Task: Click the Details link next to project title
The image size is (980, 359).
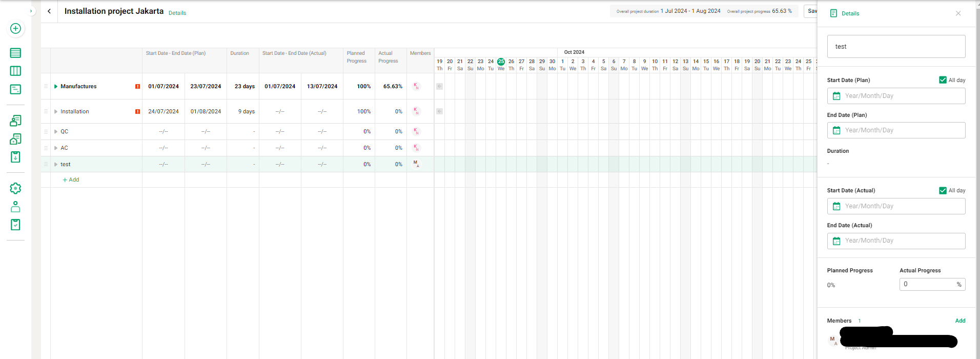Action: tap(177, 13)
